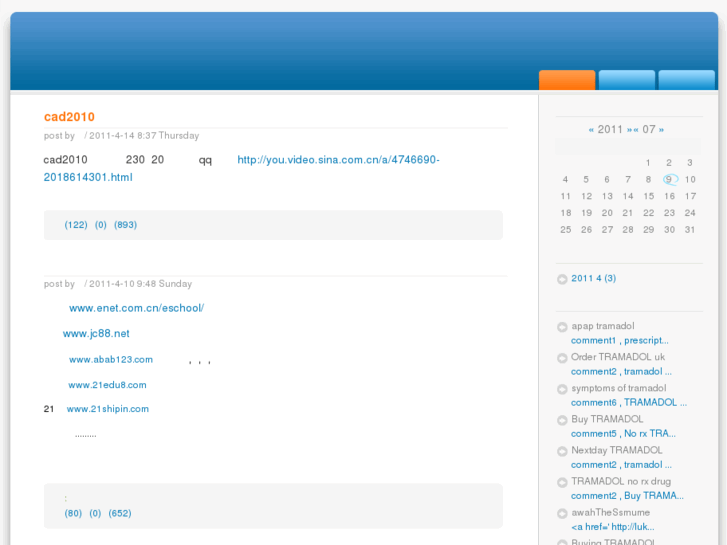Click bullet icon beside apap tramadol
This screenshot has width=727, height=545.
[x=562, y=327]
